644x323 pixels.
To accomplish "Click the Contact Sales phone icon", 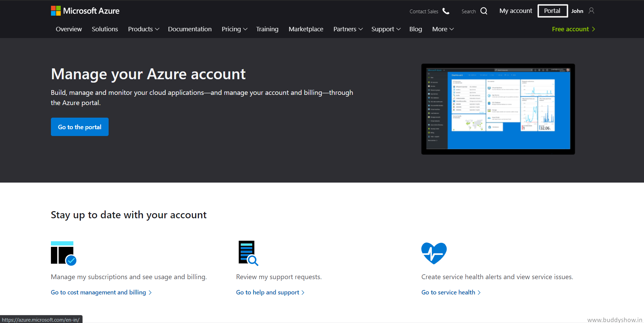I will [446, 11].
